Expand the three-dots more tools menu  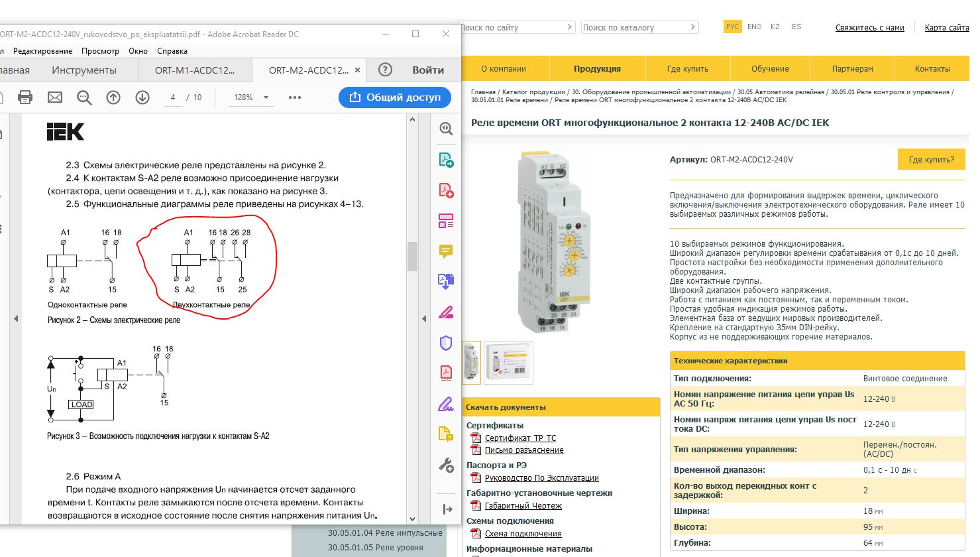coord(295,97)
